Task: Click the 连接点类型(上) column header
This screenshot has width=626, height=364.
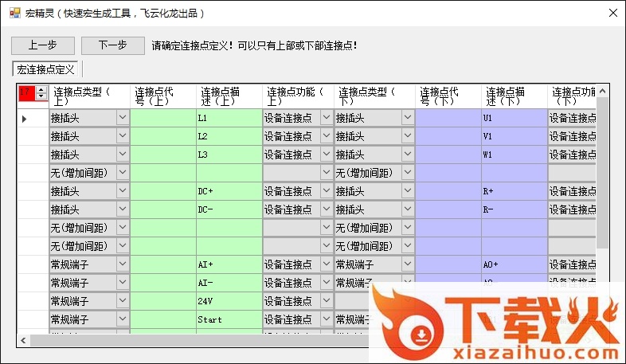Action: [89, 96]
